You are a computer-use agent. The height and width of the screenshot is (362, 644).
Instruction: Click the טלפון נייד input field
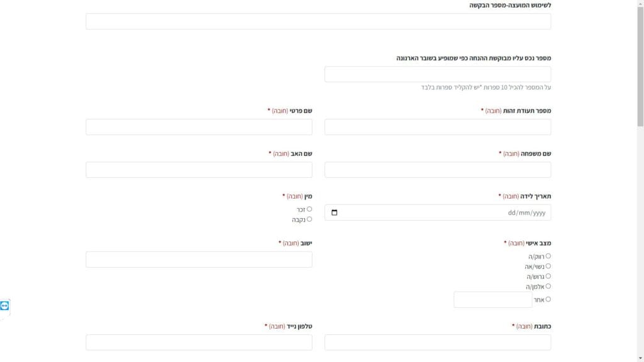(199, 342)
